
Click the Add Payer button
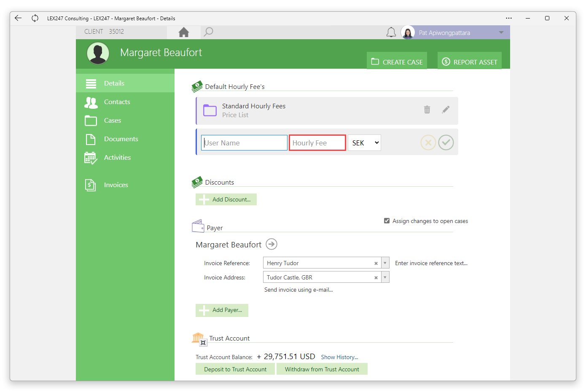(222, 310)
